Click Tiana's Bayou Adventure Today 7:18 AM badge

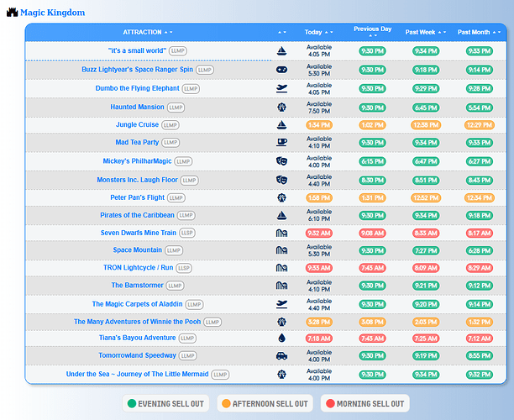pyautogui.click(x=319, y=339)
